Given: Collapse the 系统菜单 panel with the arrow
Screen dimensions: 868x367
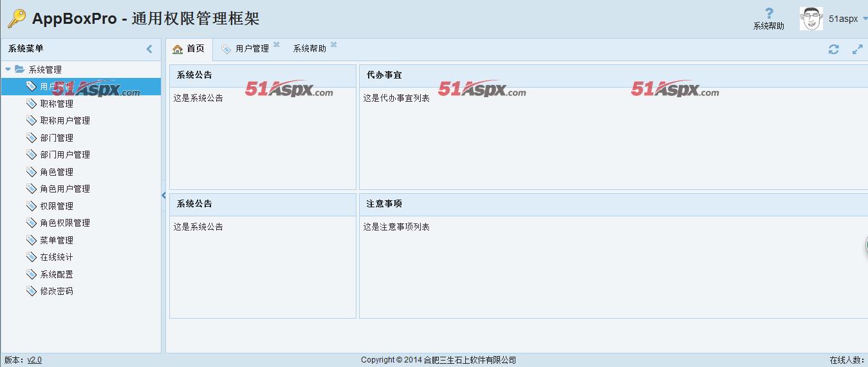Looking at the screenshot, I should tap(149, 48).
